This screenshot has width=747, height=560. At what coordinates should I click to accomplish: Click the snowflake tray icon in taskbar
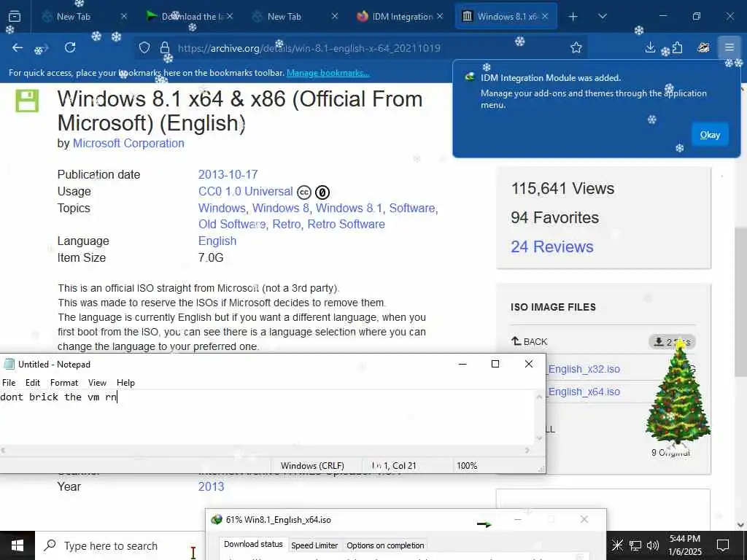(x=617, y=545)
